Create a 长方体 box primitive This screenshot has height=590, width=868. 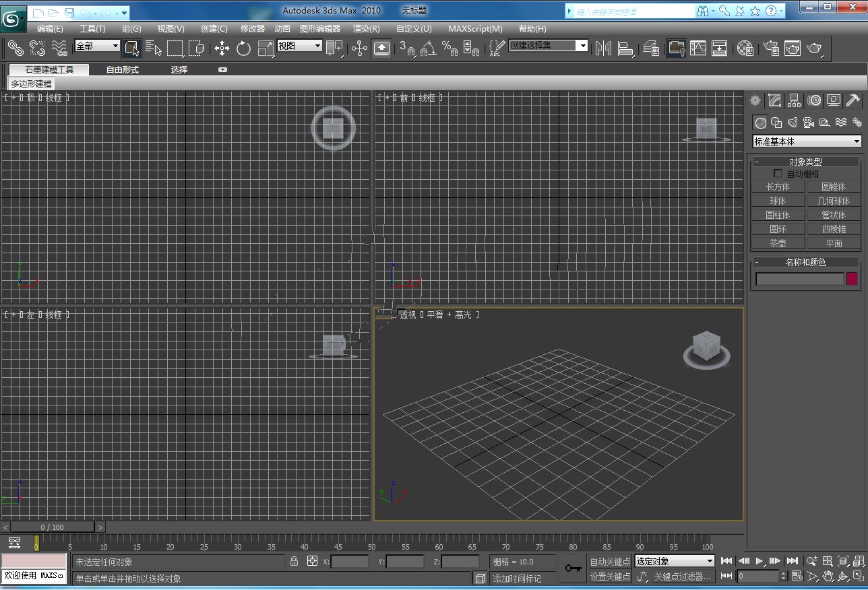coord(778,187)
